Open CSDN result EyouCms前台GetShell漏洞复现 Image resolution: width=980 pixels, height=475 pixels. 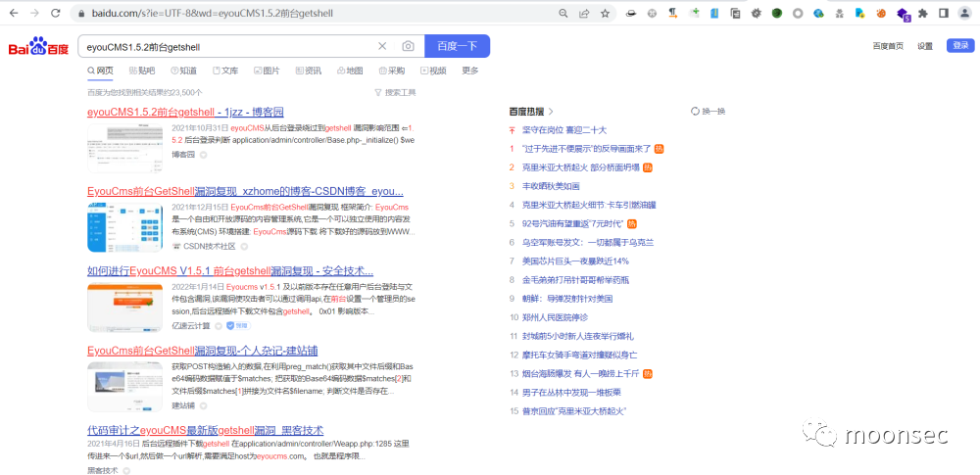pos(245,191)
